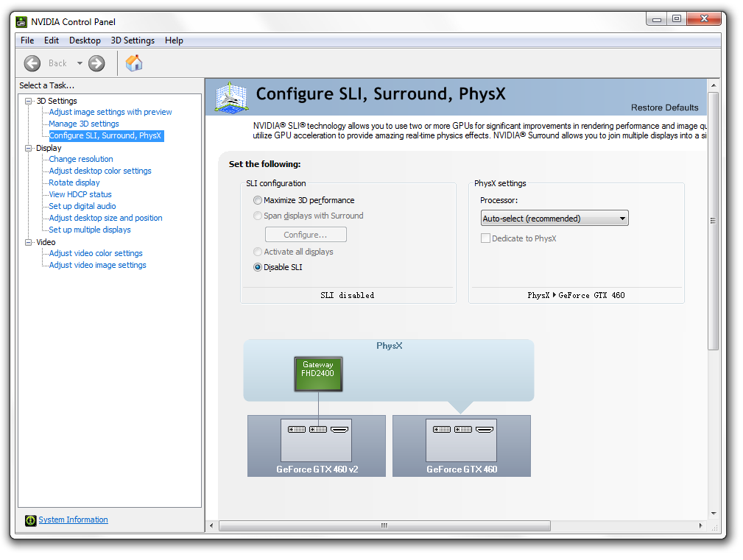This screenshot has width=743, height=560.
Task: Open Set up digital audio
Action: click(82, 206)
